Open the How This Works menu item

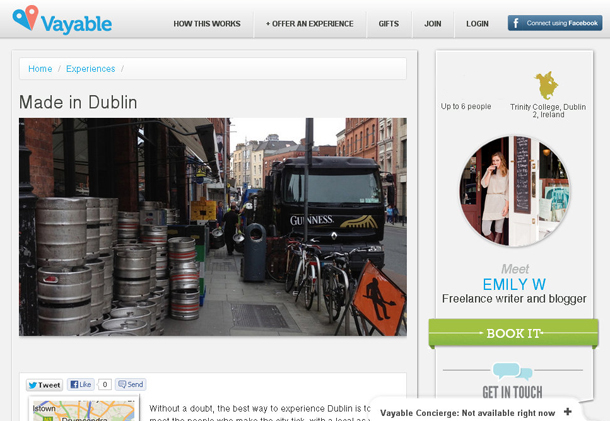207,24
